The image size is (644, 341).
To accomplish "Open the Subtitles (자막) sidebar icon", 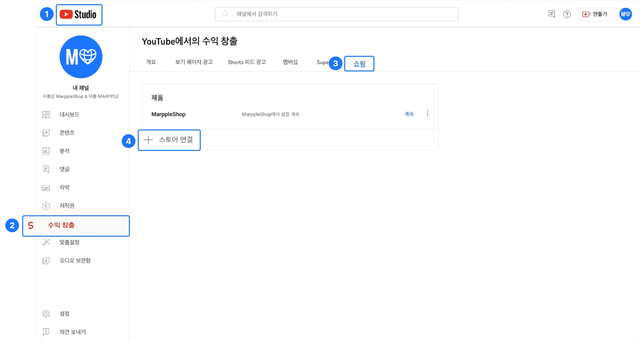I will (46, 188).
